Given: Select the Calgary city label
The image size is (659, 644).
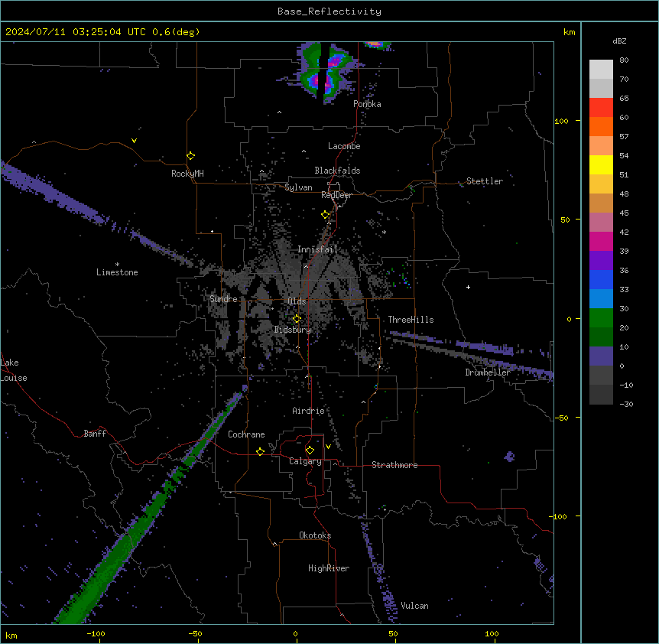Looking at the screenshot, I should [305, 461].
